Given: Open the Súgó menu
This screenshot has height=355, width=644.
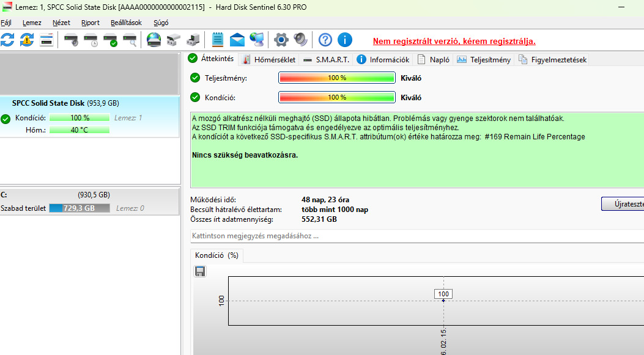Looking at the screenshot, I should pos(161,23).
